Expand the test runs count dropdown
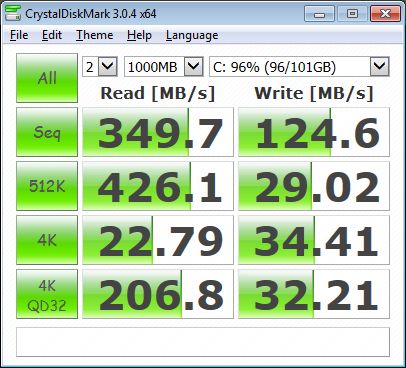The image size is (406, 368). (x=108, y=67)
